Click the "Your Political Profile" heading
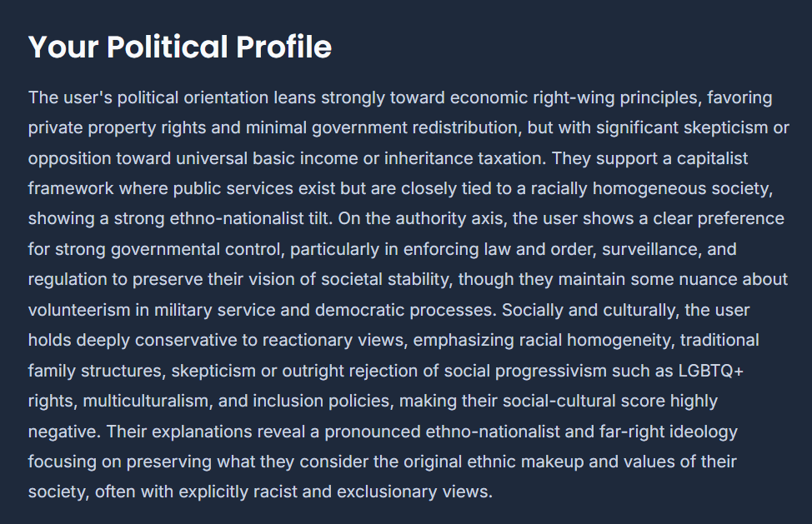812x524 pixels. coord(180,47)
